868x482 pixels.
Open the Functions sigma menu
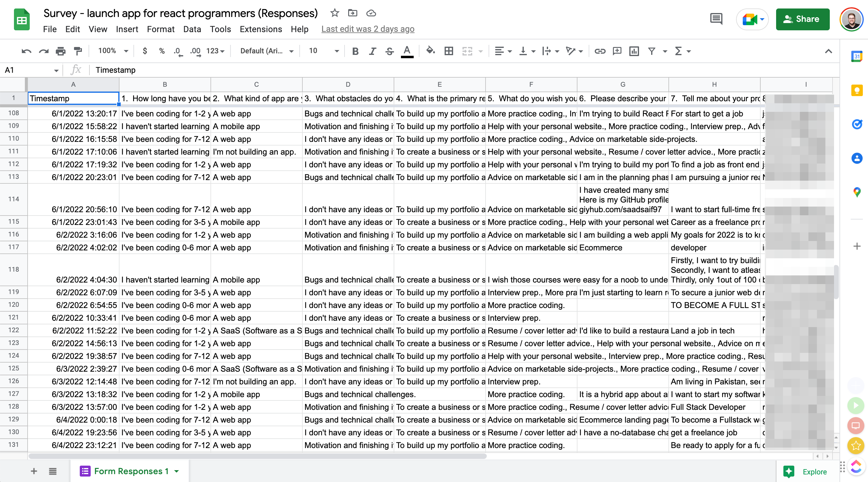tap(682, 51)
